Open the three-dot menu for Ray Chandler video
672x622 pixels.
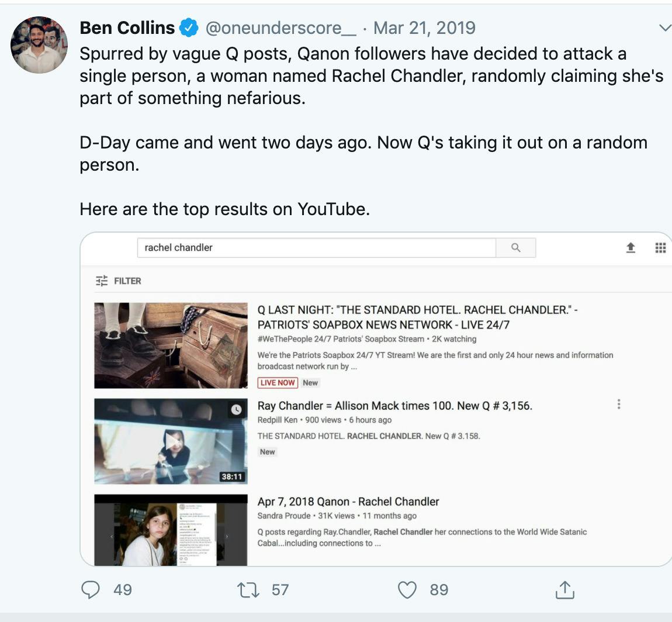618,404
